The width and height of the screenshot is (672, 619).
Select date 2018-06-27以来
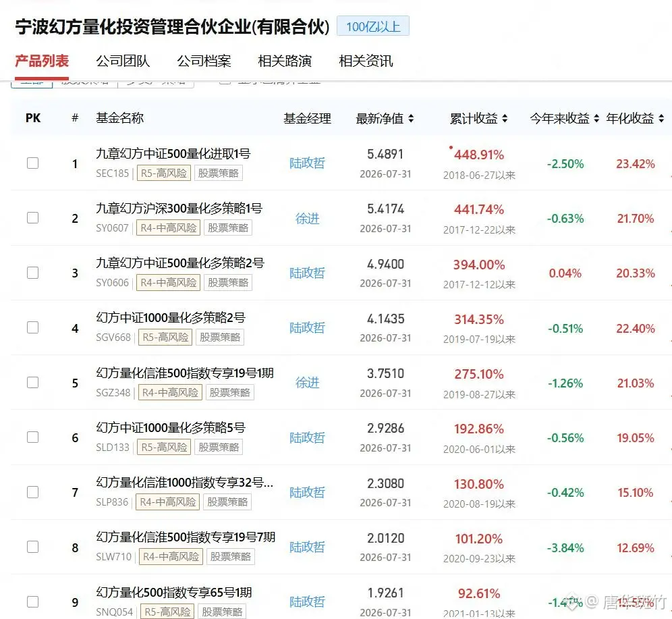[479, 176]
